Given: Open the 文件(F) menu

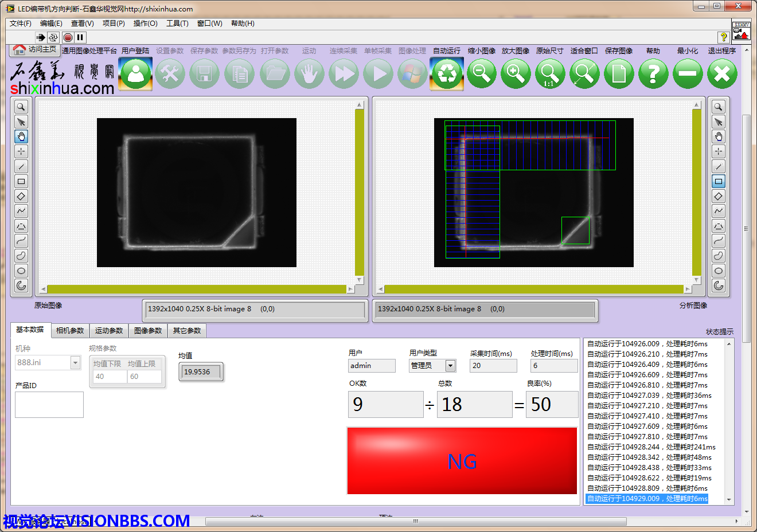Looking at the screenshot, I should click(21, 24).
